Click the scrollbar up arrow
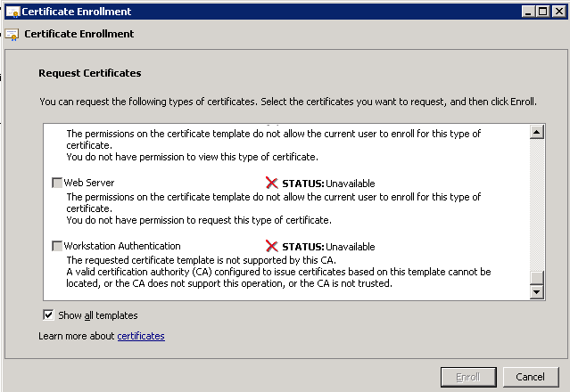570x392 pixels. 537,132
